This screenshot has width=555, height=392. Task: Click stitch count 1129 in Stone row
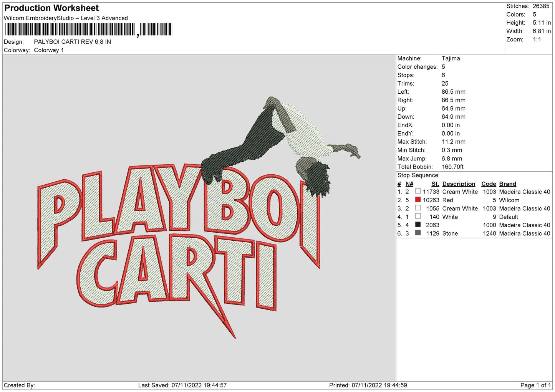[x=432, y=233]
